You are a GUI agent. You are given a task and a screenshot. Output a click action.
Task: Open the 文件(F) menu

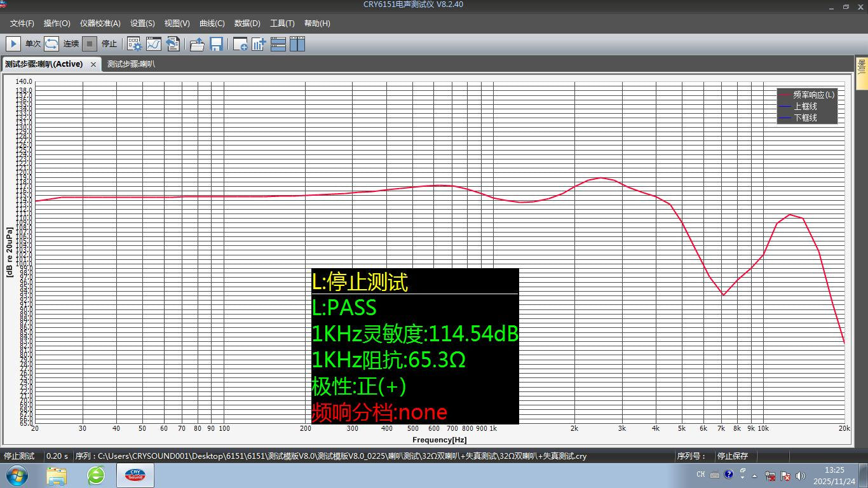[x=22, y=24]
